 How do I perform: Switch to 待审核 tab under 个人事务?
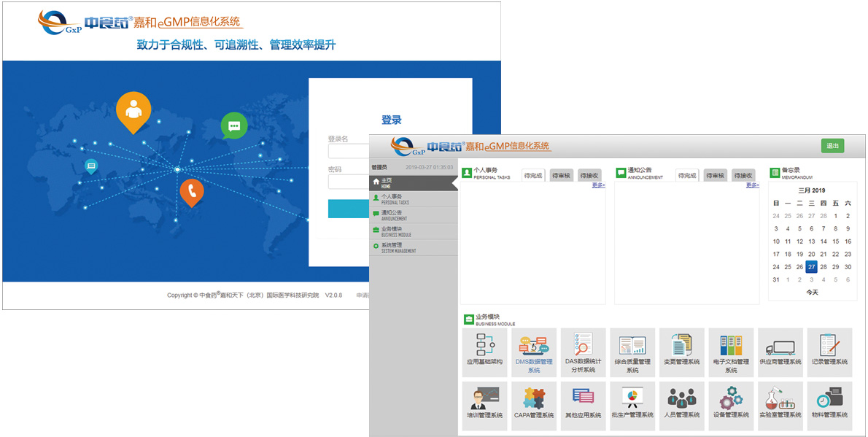[x=562, y=176]
